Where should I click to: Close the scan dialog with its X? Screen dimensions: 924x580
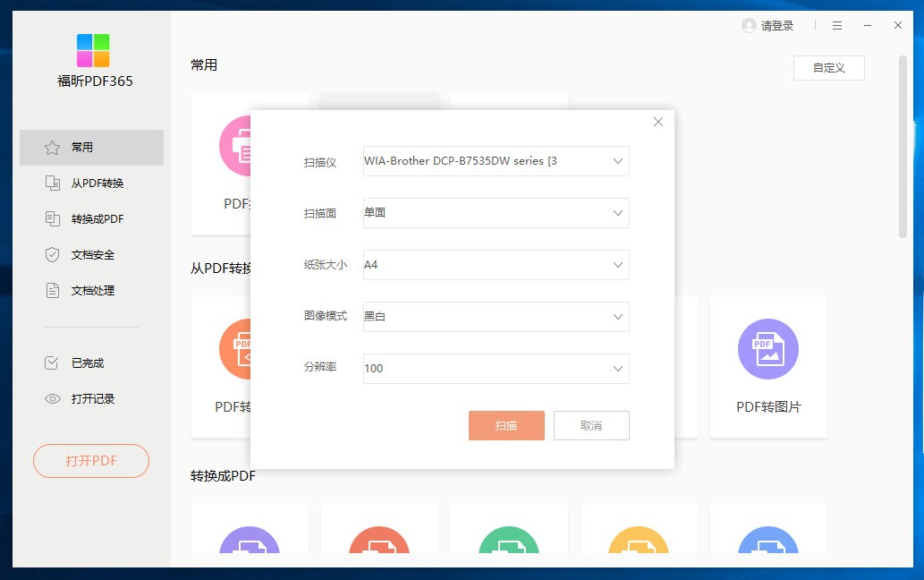pos(658,122)
